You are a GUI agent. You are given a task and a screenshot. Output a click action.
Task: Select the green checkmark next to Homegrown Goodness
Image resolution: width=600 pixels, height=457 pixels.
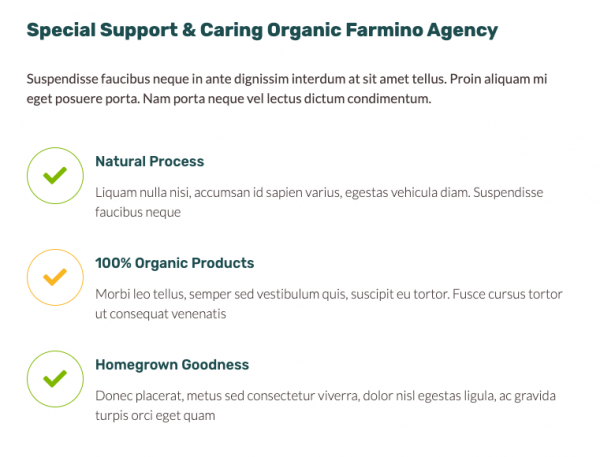pyautogui.click(x=54, y=379)
